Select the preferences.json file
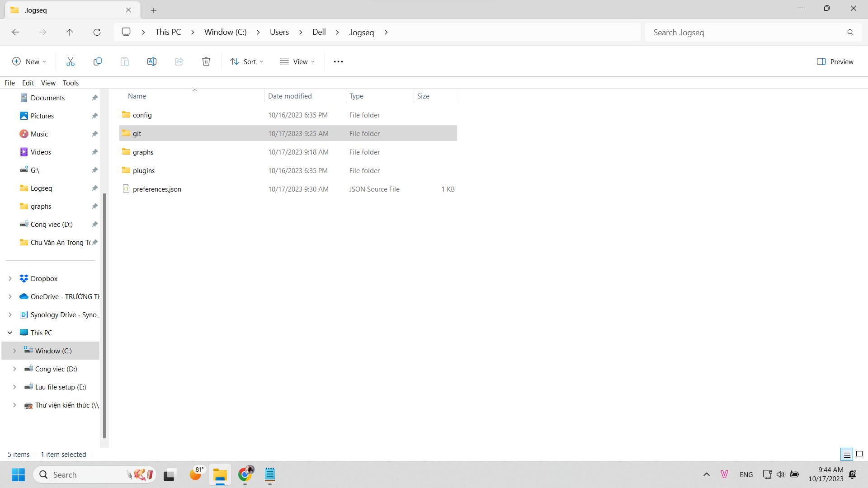868x488 pixels. tap(288, 189)
